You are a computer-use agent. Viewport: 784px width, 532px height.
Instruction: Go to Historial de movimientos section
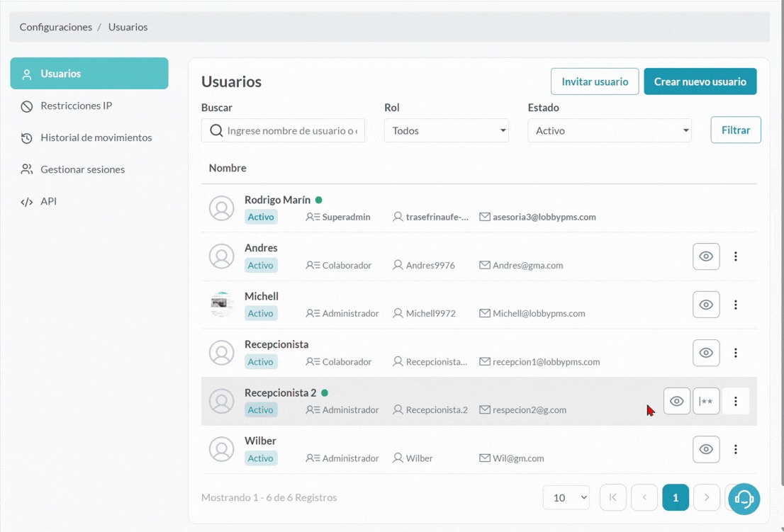96,137
